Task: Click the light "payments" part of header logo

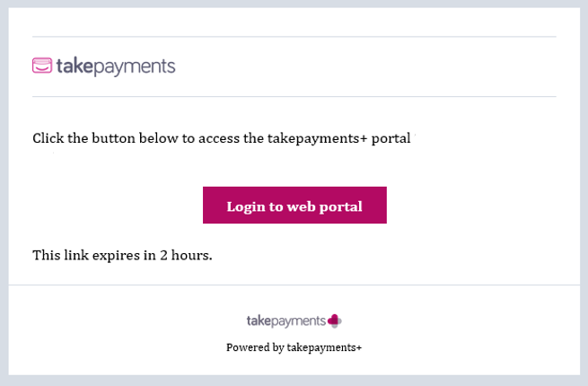Action: 135,67
